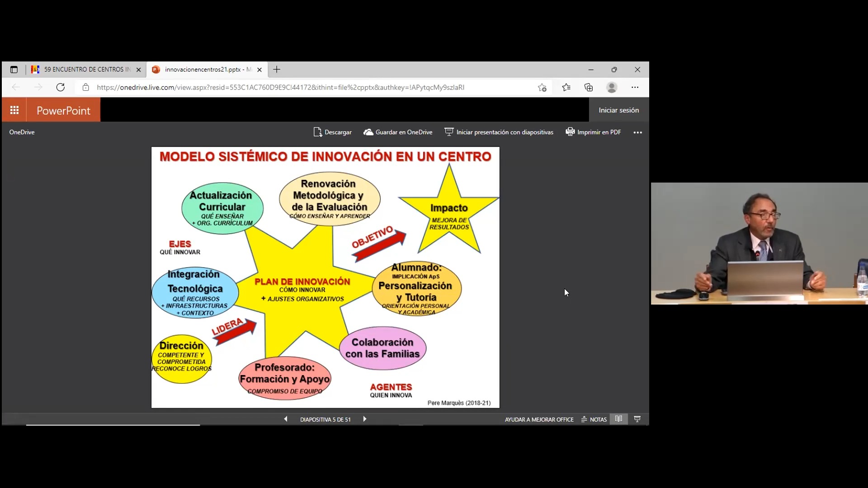Go to next slide arrow

pyautogui.click(x=364, y=419)
